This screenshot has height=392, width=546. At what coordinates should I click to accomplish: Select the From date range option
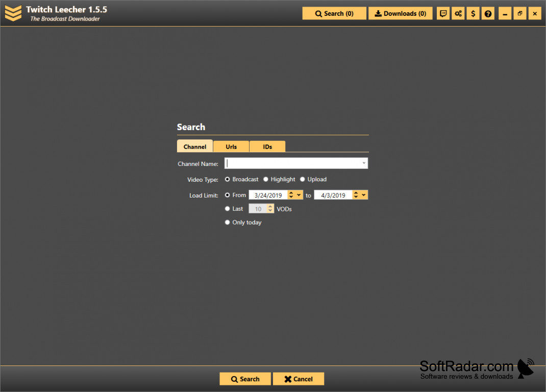[x=235, y=195]
